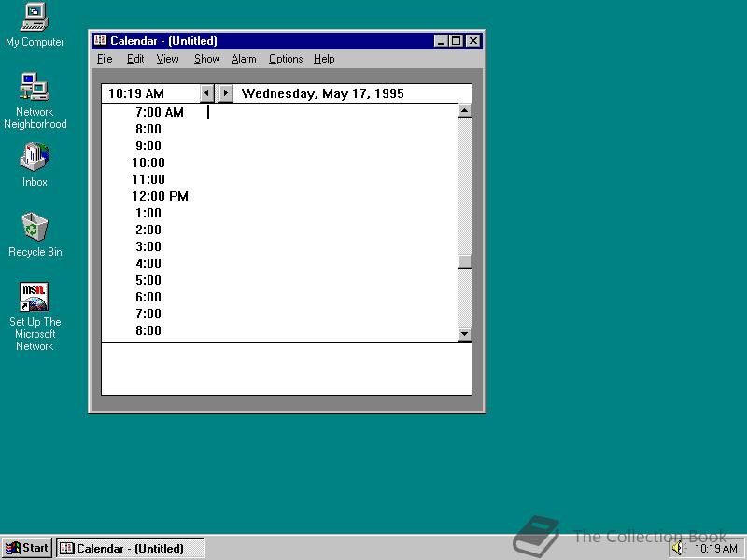Click the Inbox desktop icon
The image size is (747, 560).
pyautogui.click(x=35, y=157)
